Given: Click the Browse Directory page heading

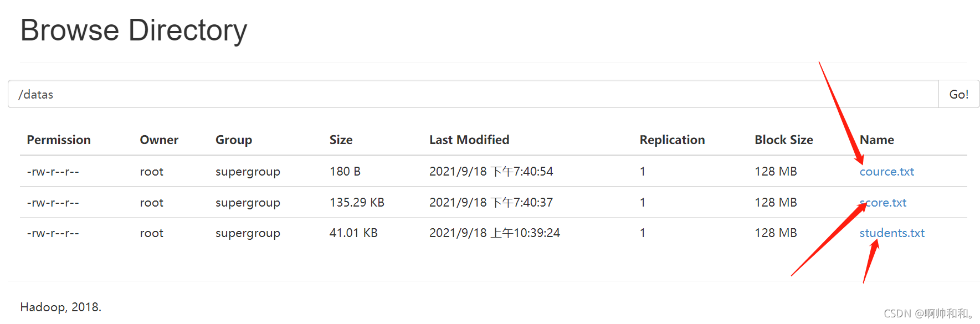Looking at the screenshot, I should click(x=134, y=30).
